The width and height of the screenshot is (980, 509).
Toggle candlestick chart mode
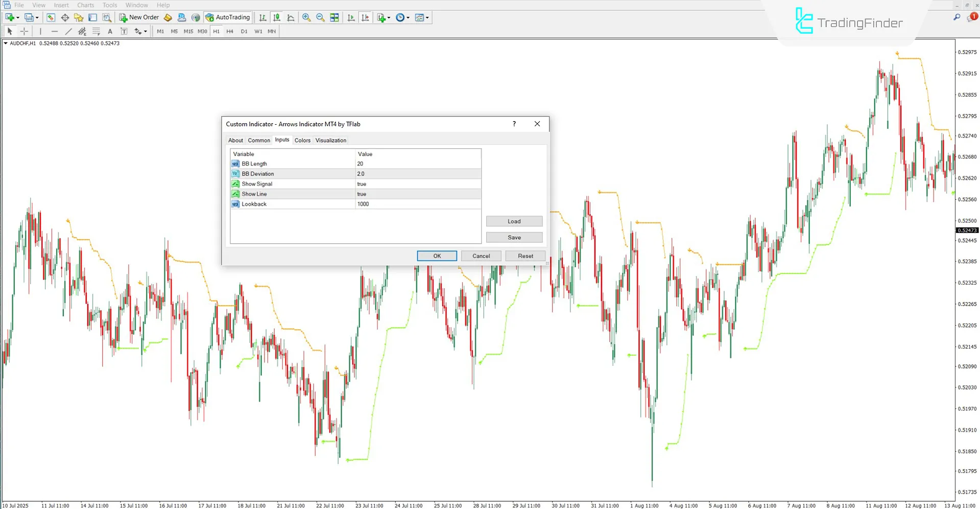[276, 17]
